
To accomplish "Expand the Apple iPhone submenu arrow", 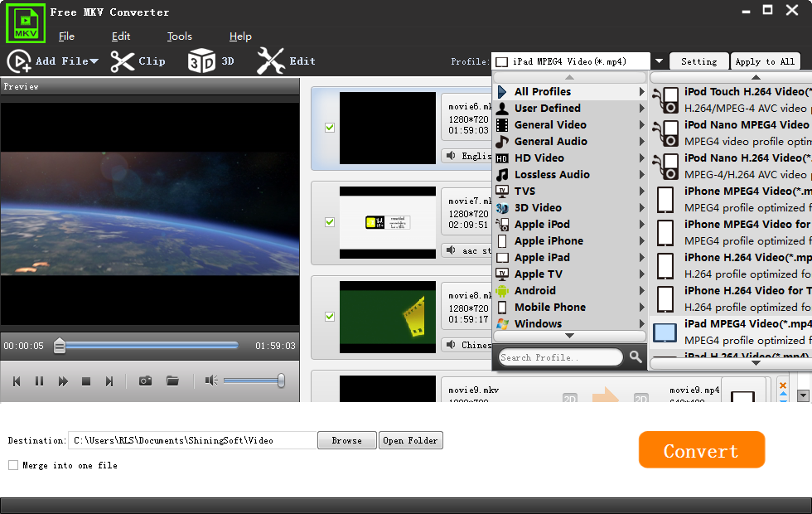I will 642,241.
